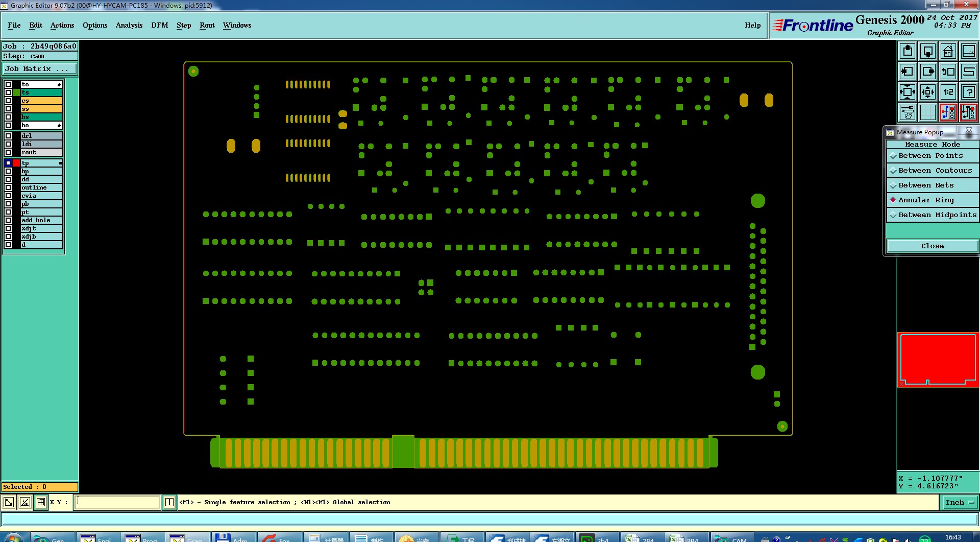Click the pan right arrow icon
The width and height of the screenshot is (980, 542).
click(x=928, y=72)
